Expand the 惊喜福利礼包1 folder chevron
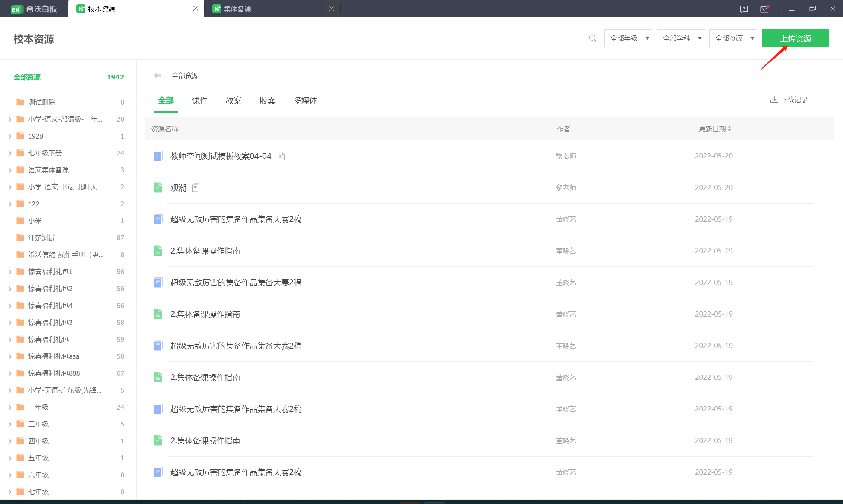The height and width of the screenshot is (504, 843). click(x=10, y=272)
